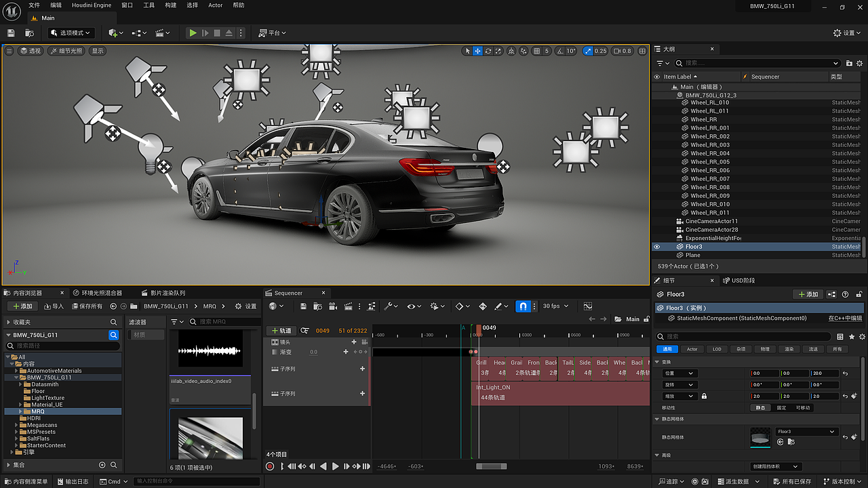This screenshot has height=488, width=868.
Task: Click the viewport layout grid icon
Action: pos(641,51)
